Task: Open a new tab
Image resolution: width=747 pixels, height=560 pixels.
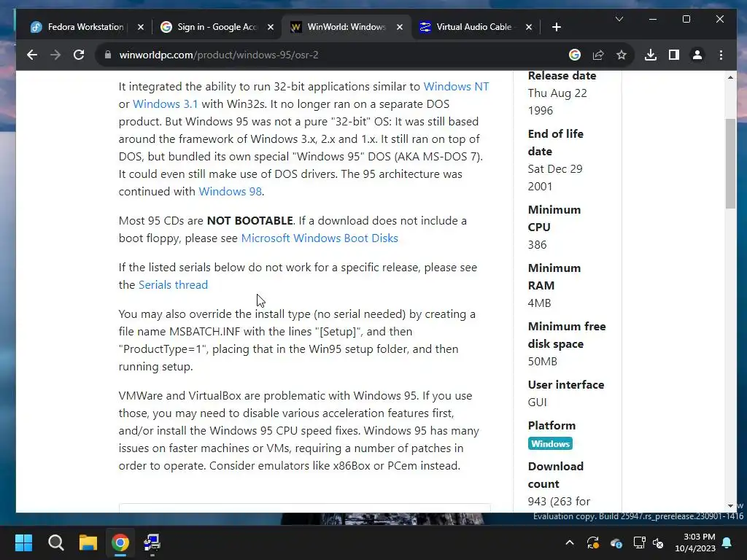Action: coord(557,27)
